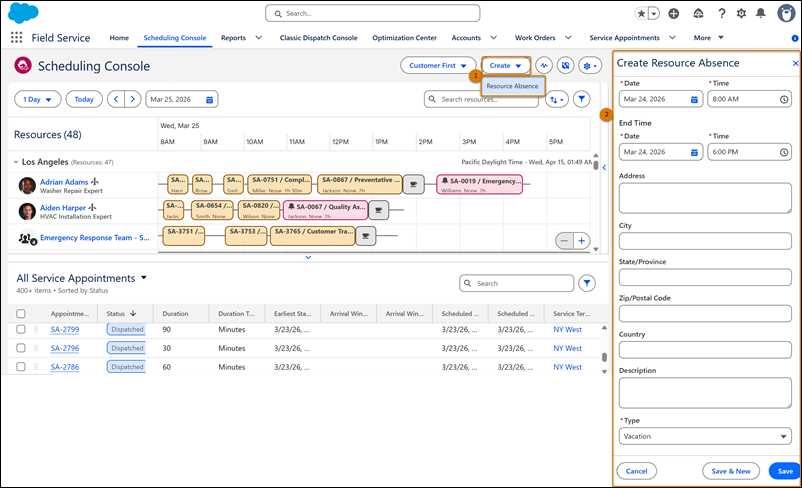The width and height of the screenshot is (802, 488).
Task: Collapse the Los Angeles territory group
Action: [x=16, y=162]
